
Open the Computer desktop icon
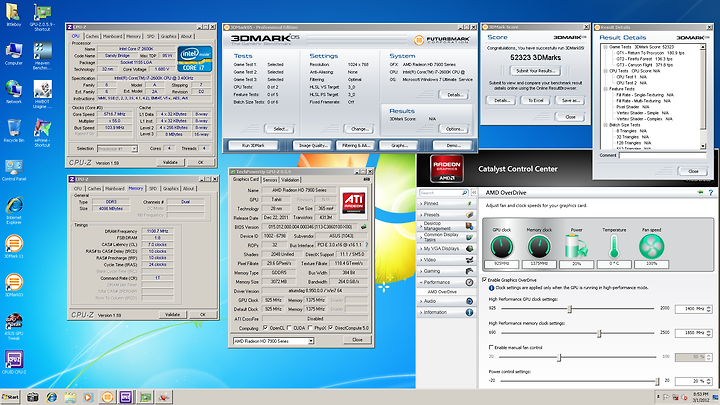[14, 54]
